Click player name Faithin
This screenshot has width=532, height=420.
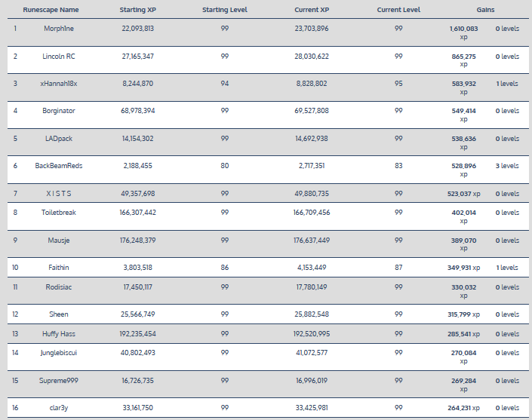point(58,268)
